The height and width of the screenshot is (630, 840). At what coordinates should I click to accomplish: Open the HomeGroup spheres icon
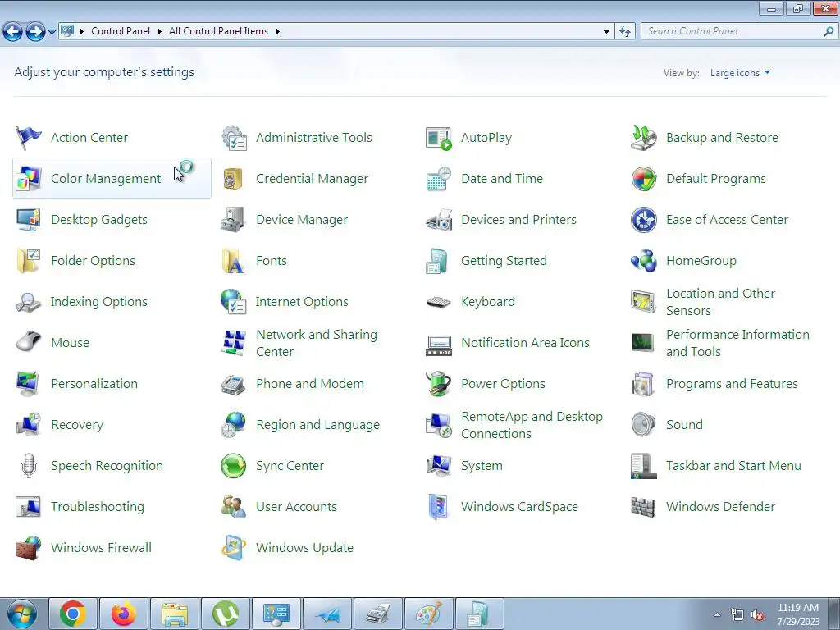click(x=643, y=260)
